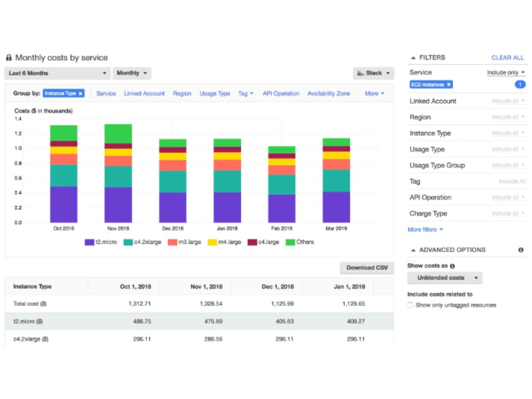This screenshot has height=399, width=532.
Task: Open the Monthly granularity dropdown
Action: (132, 73)
